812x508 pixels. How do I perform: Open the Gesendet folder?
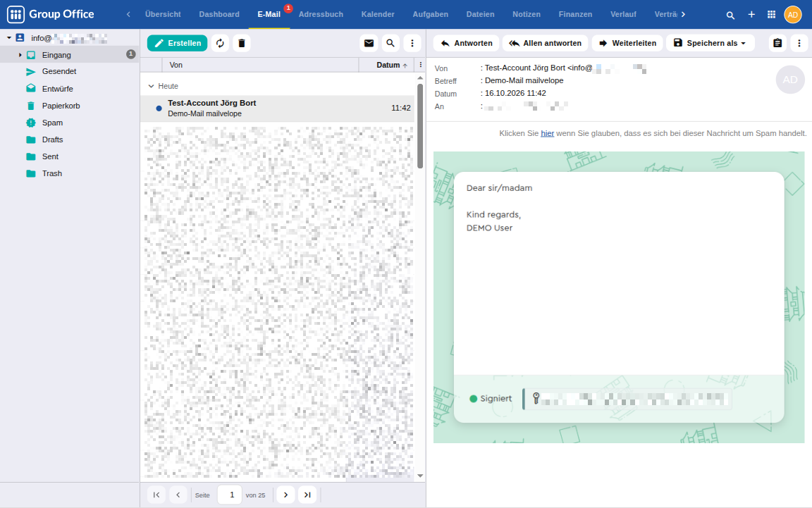(x=59, y=71)
